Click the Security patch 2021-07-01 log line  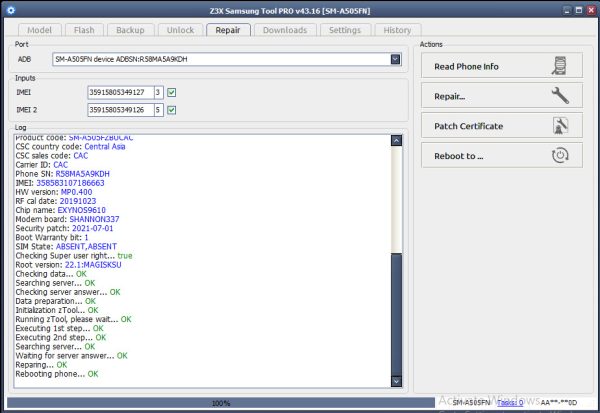click(x=64, y=229)
